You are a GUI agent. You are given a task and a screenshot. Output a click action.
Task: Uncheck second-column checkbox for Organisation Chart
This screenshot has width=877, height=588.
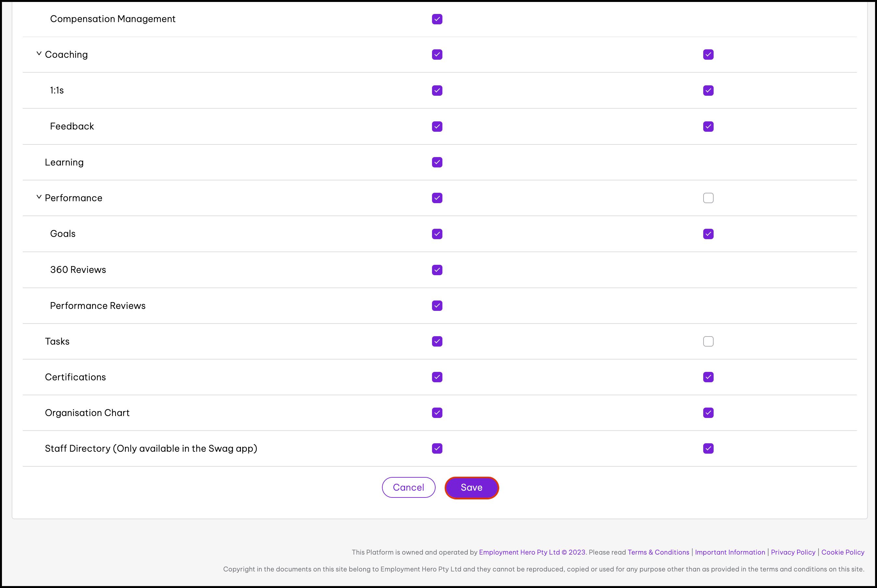[x=708, y=412]
